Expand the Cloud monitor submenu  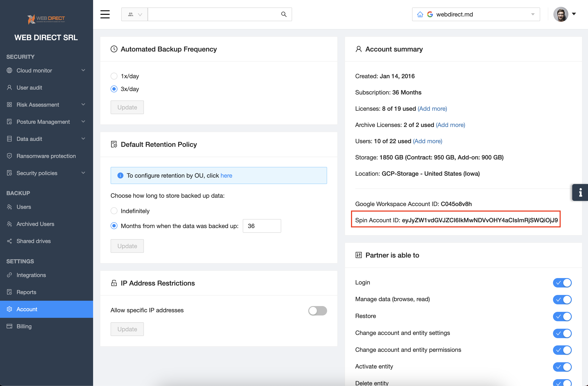(83, 71)
